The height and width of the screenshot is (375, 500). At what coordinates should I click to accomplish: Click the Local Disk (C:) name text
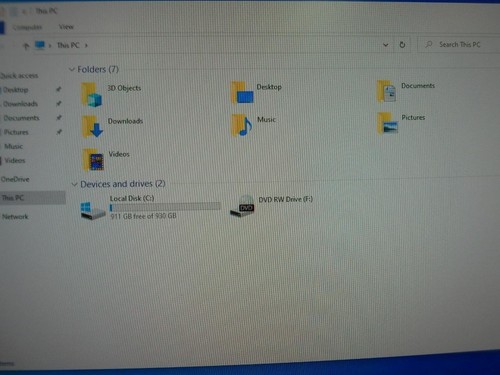tap(132, 198)
